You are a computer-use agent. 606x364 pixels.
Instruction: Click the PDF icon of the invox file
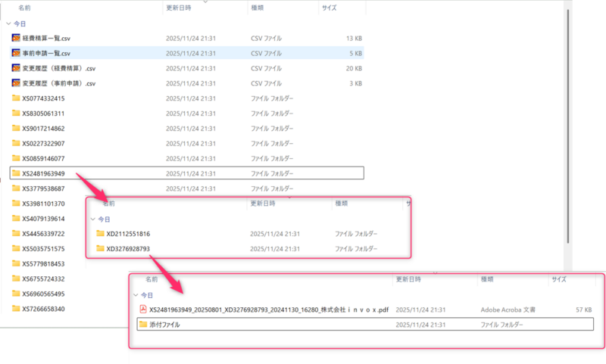click(x=142, y=309)
